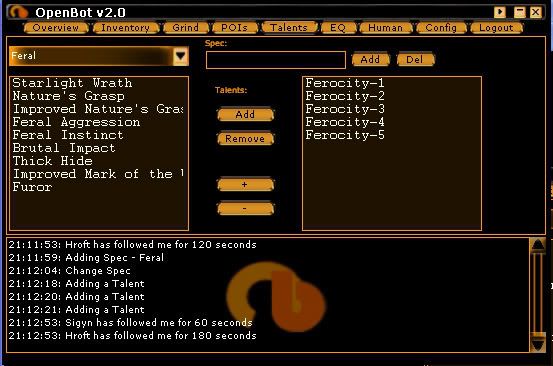Focus the Spec name input field

pos(276,60)
